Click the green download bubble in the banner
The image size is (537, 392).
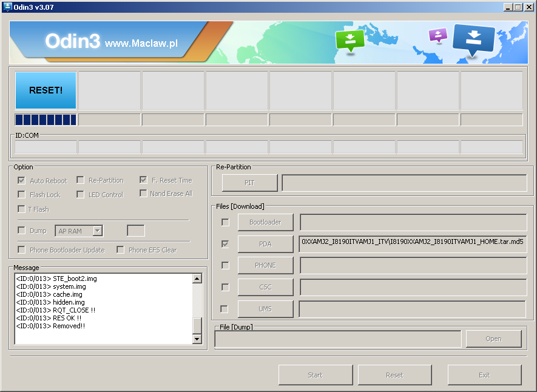[350, 41]
